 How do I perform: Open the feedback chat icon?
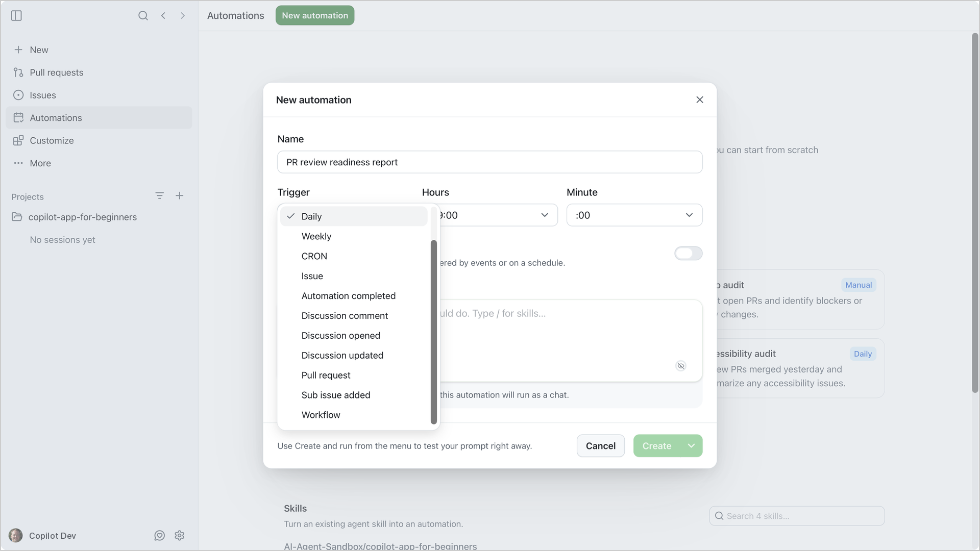(x=160, y=535)
